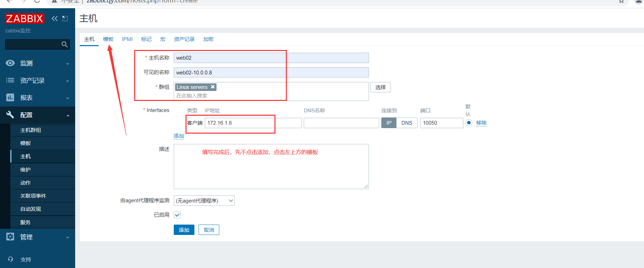
Task: Focus the 主机名称 field
Action: (271, 58)
